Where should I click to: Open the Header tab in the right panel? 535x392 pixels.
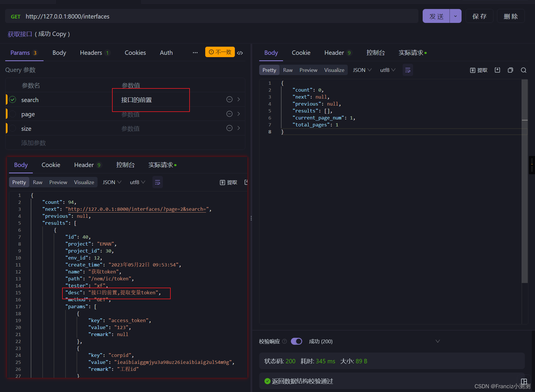pyautogui.click(x=338, y=53)
